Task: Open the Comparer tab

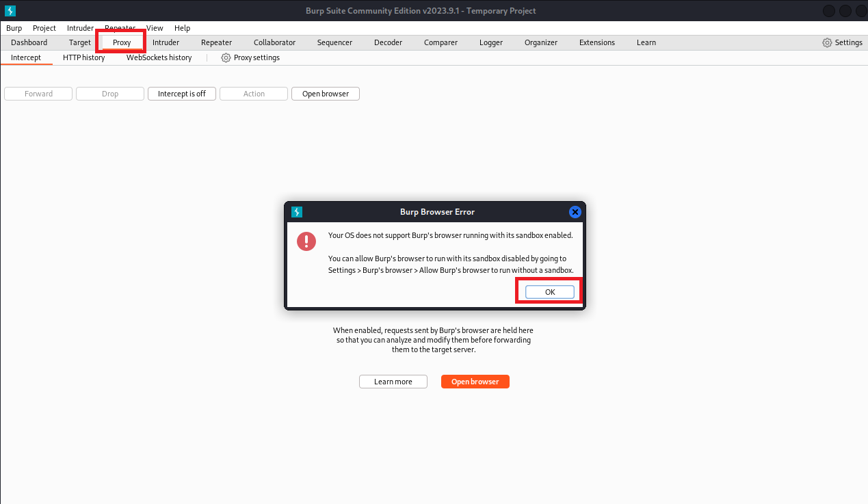Action: tap(440, 42)
